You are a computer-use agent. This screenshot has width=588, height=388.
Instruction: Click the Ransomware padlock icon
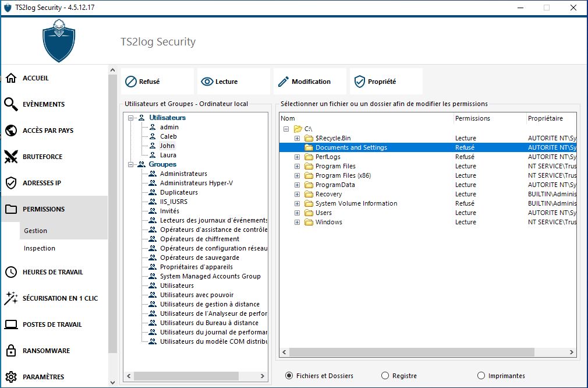[x=11, y=351]
